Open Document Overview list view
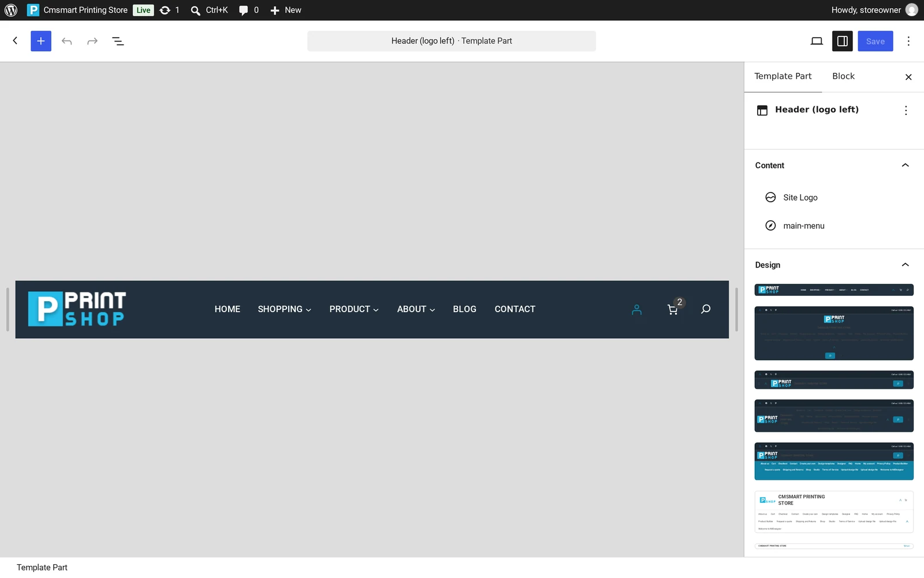 [118, 41]
